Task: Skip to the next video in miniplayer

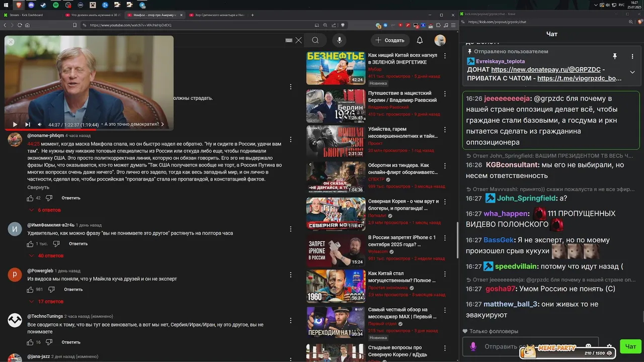Action: coord(28,124)
